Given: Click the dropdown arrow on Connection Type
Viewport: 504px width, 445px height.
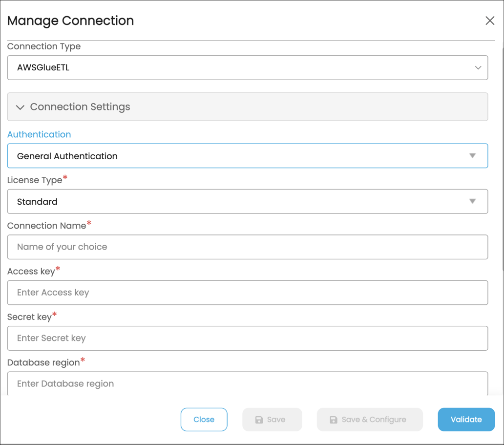Looking at the screenshot, I should tap(478, 67).
